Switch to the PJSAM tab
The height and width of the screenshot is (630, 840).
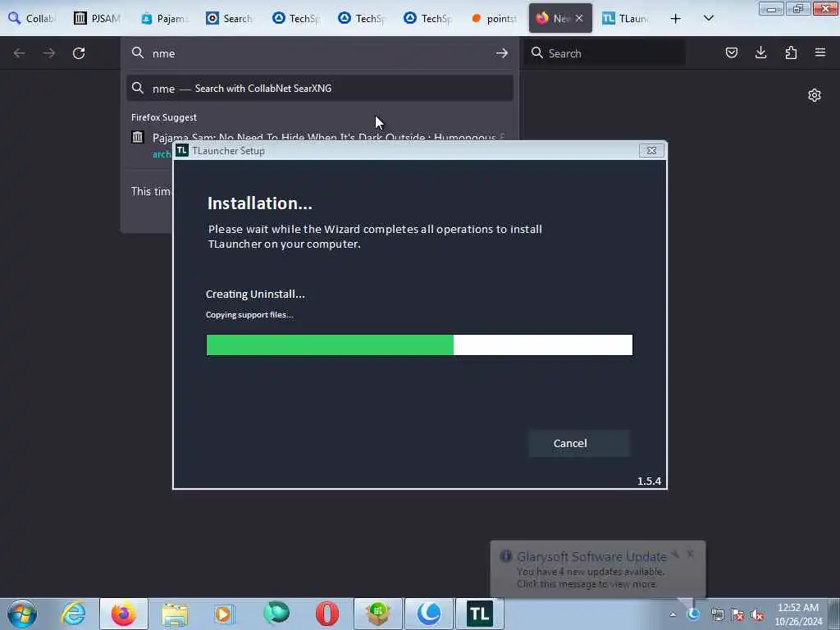click(97, 18)
